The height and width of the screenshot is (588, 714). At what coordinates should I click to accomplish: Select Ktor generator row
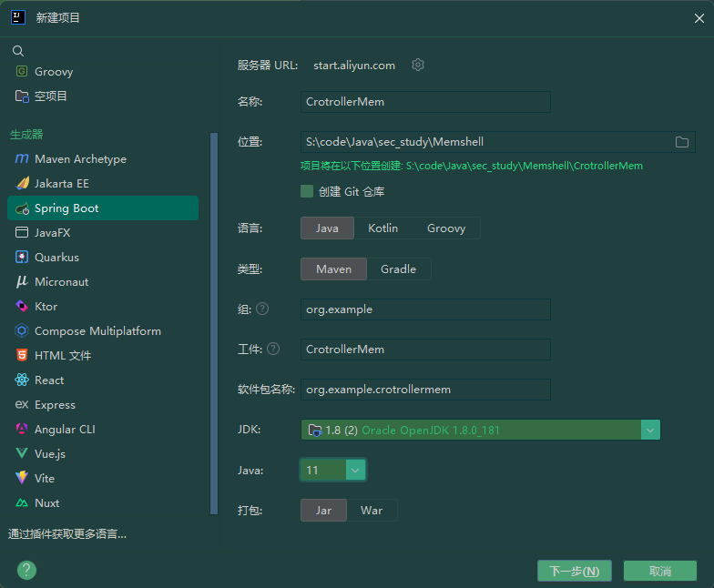[103, 306]
